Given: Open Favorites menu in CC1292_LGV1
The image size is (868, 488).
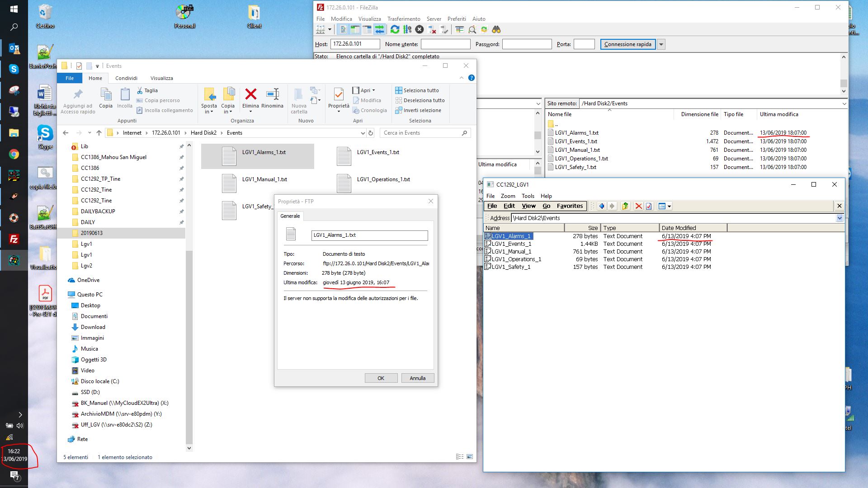Looking at the screenshot, I should (570, 206).
